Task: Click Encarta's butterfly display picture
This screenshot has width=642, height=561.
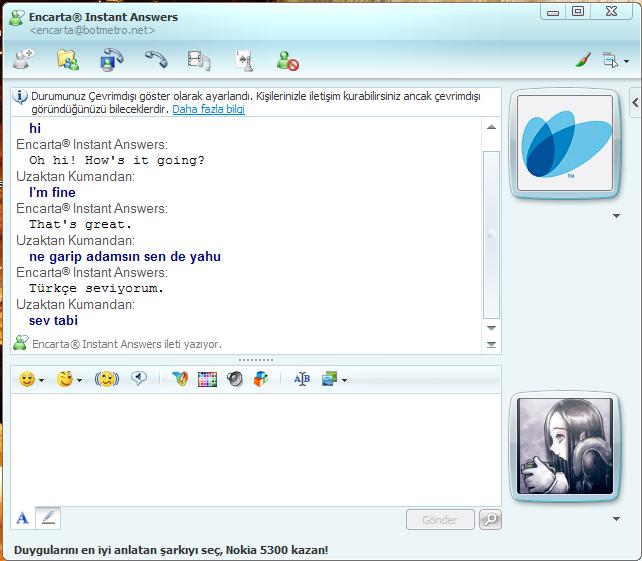Action: (565, 143)
